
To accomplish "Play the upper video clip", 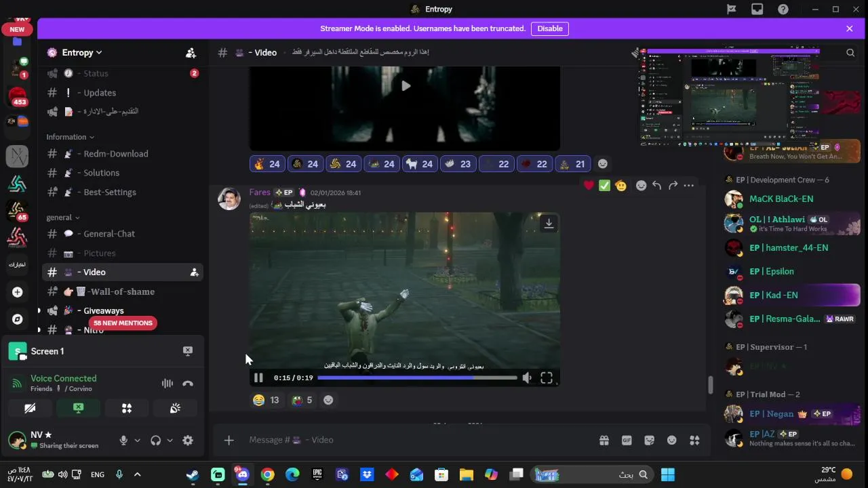I will [406, 86].
